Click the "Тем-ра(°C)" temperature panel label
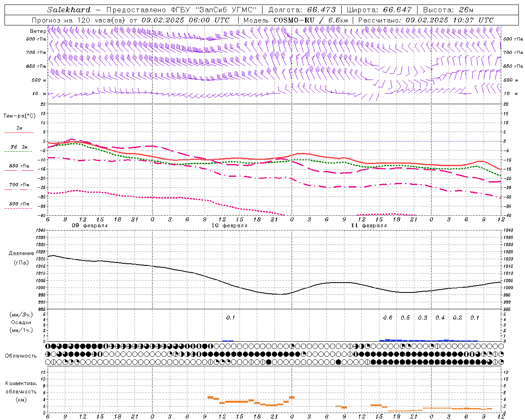Image resolution: width=525 pixels, height=420 pixels. (19, 116)
